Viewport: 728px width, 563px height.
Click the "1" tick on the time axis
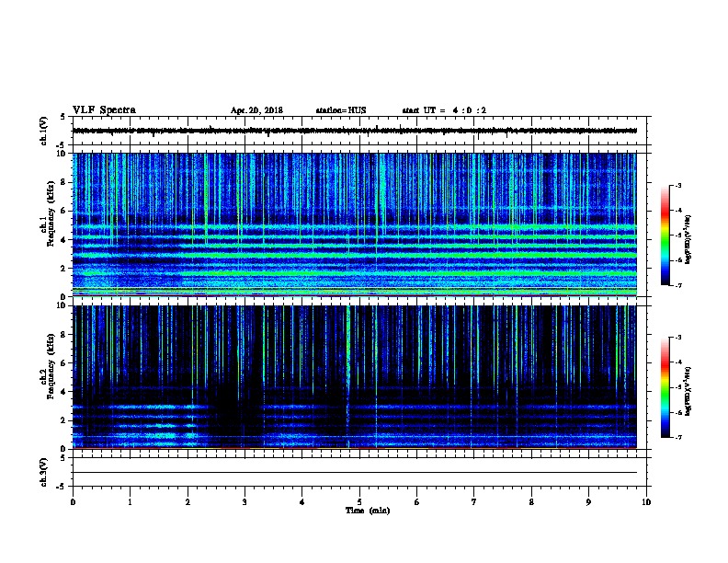pyautogui.click(x=130, y=501)
